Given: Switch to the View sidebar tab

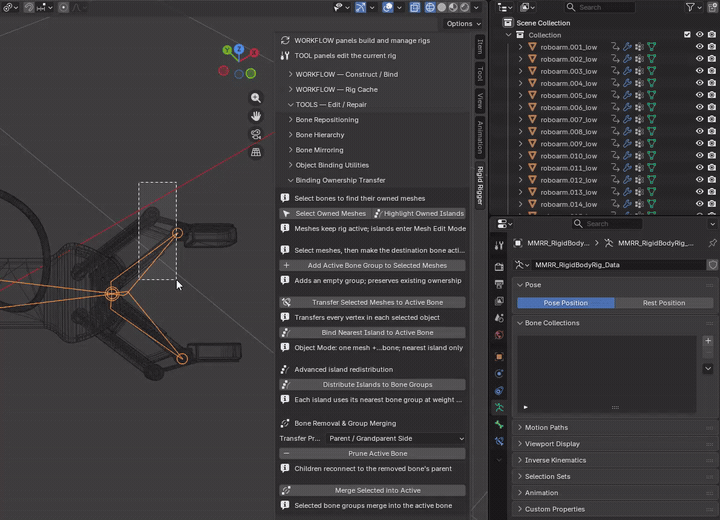Looking at the screenshot, I should (480, 101).
